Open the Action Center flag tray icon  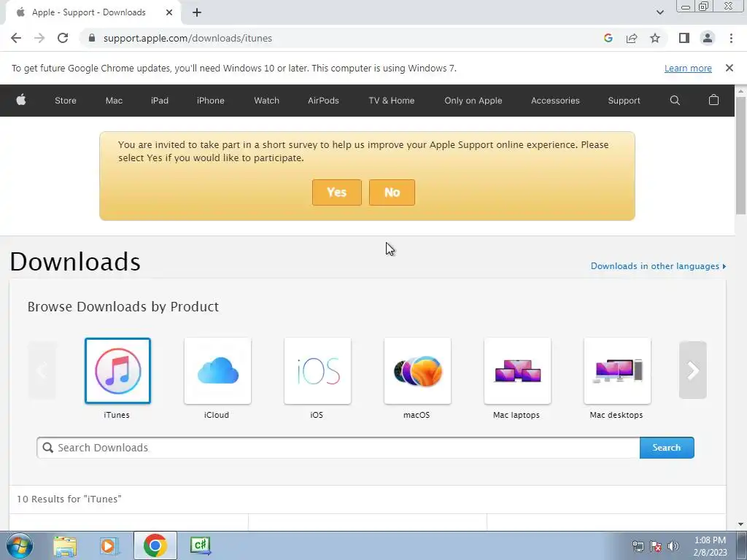point(656,546)
